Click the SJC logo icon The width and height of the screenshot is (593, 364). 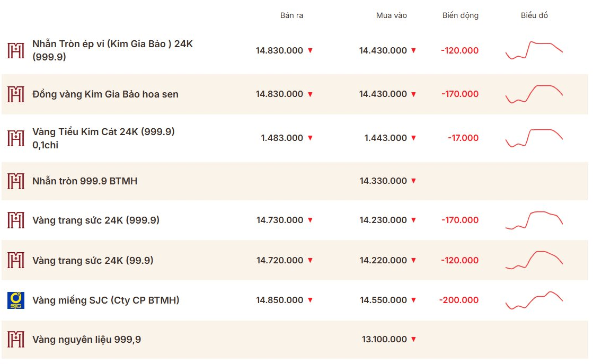pos(16,300)
